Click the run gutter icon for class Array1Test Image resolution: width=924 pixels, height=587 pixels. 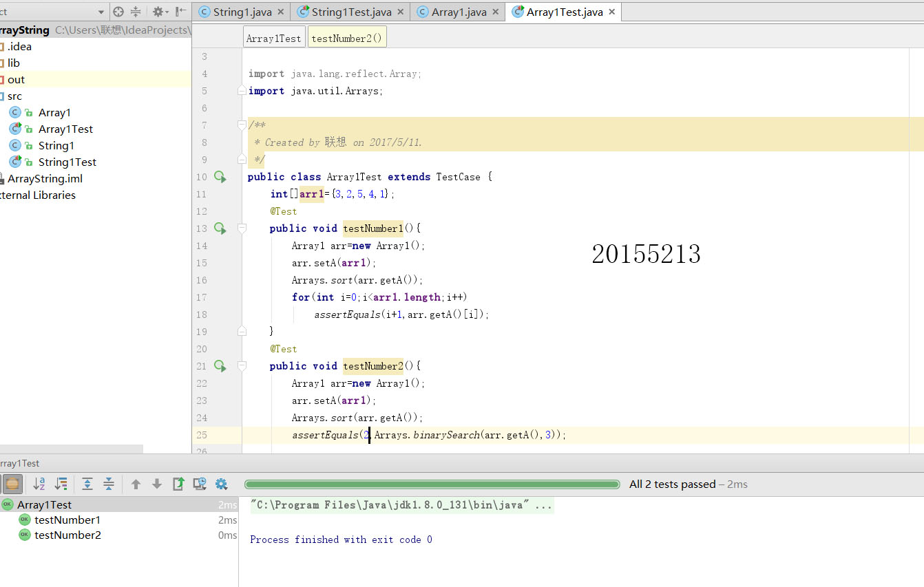pyautogui.click(x=220, y=177)
